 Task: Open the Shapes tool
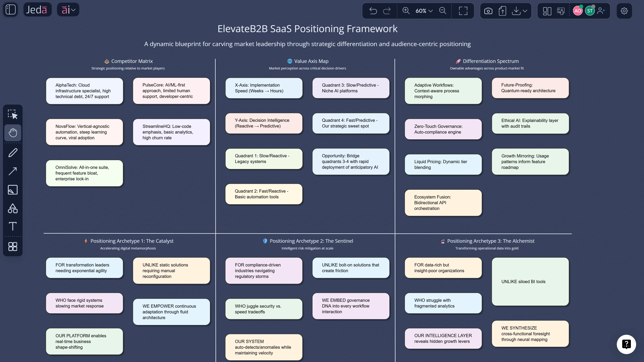tap(12, 208)
